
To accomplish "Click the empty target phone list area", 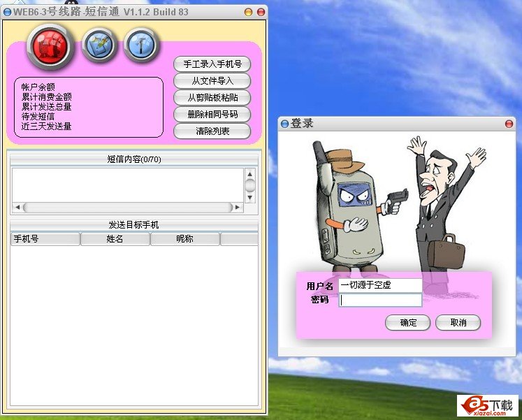I will [x=134, y=326].
